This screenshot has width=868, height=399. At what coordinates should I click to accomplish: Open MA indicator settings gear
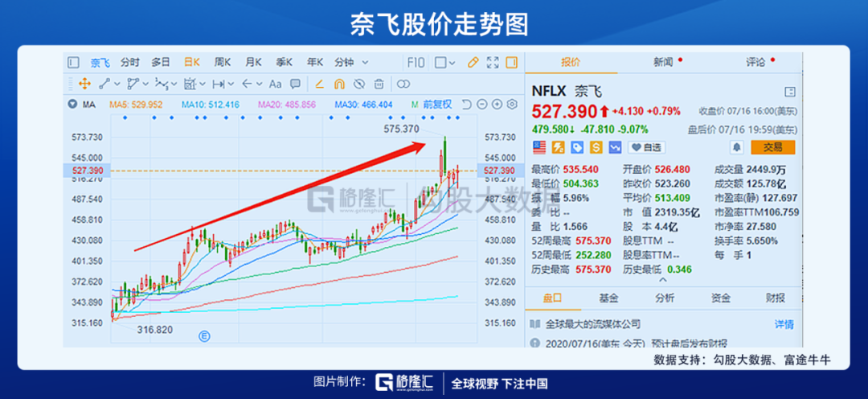(x=512, y=105)
